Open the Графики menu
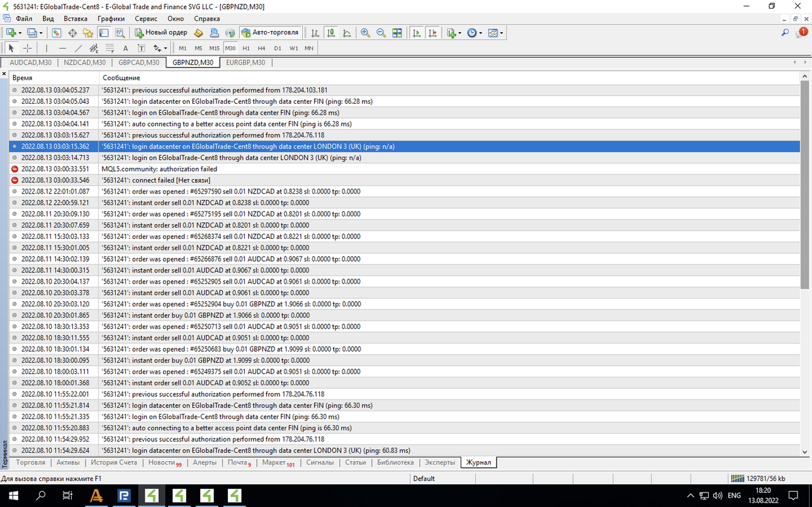The width and height of the screenshot is (812, 507). coord(111,19)
